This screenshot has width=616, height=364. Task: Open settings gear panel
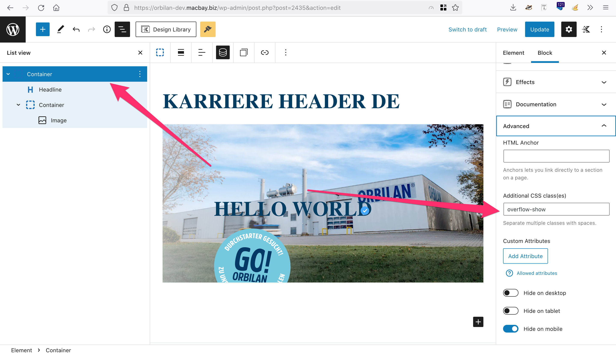pyautogui.click(x=569, y=30)
